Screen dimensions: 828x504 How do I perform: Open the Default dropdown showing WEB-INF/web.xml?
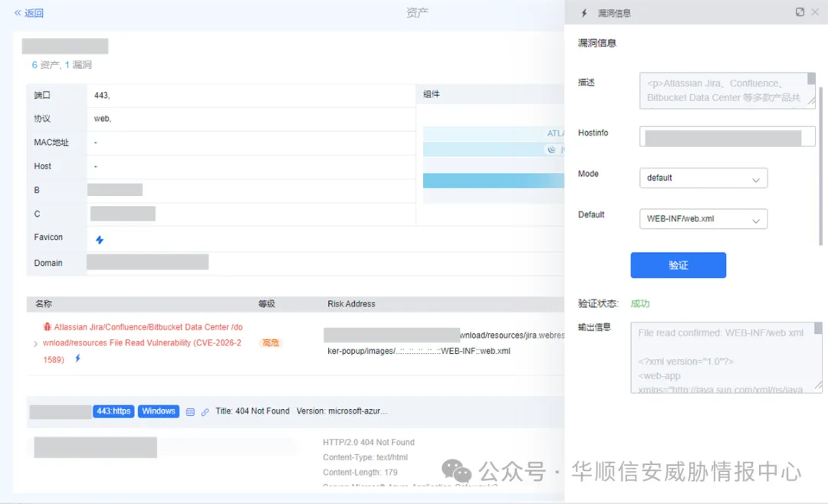[703, 219]
